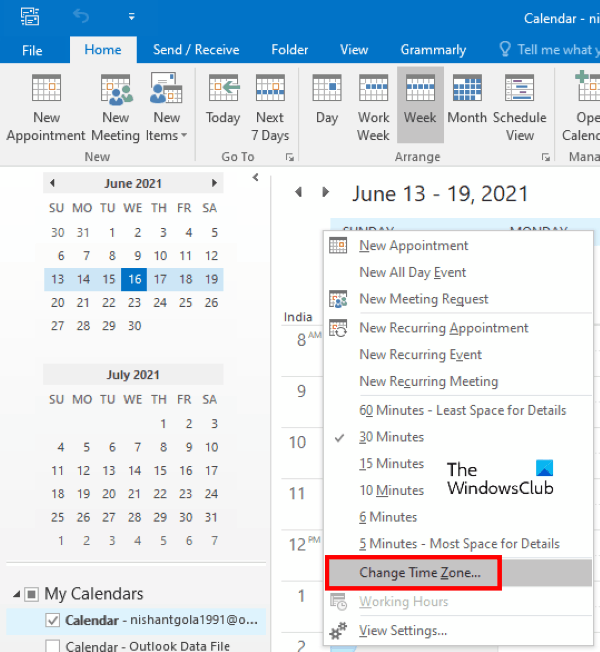Image resolution: width=600 pixels, height=652 pixels.
Task: Choose New Appointment from context menu
Action: click(458, 245)
